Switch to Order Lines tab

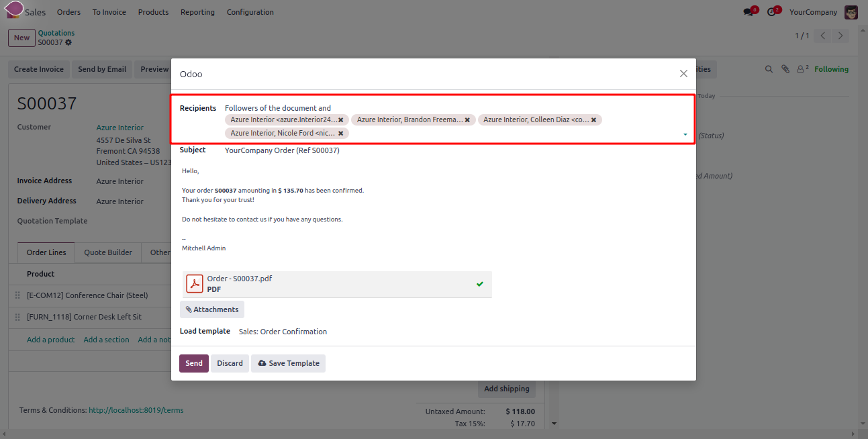pyautogui.click(x=46, y=252)
